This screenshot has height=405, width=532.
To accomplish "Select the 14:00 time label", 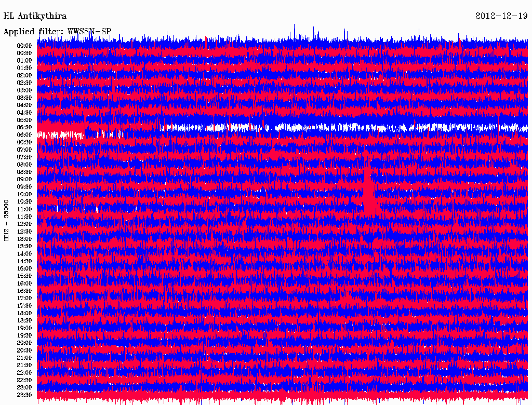I will [24, 254].
